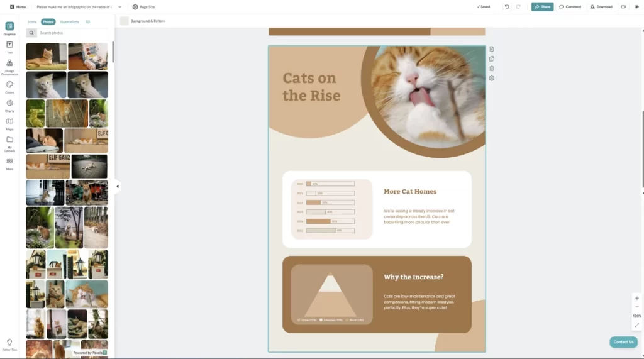The height and width of the screenshot is (359, 644).
Task: Add a new page with page-plus icon
Action: coord(492,49)
